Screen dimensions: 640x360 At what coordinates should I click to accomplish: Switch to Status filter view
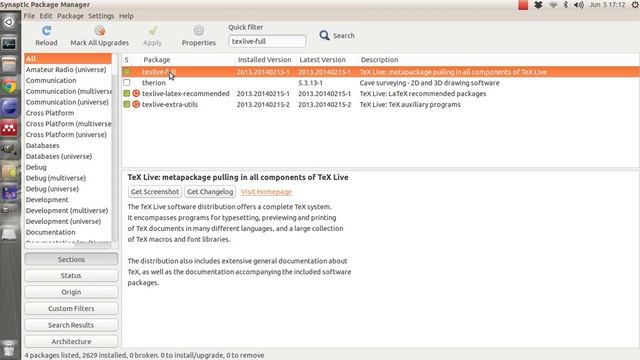[71, 276]
